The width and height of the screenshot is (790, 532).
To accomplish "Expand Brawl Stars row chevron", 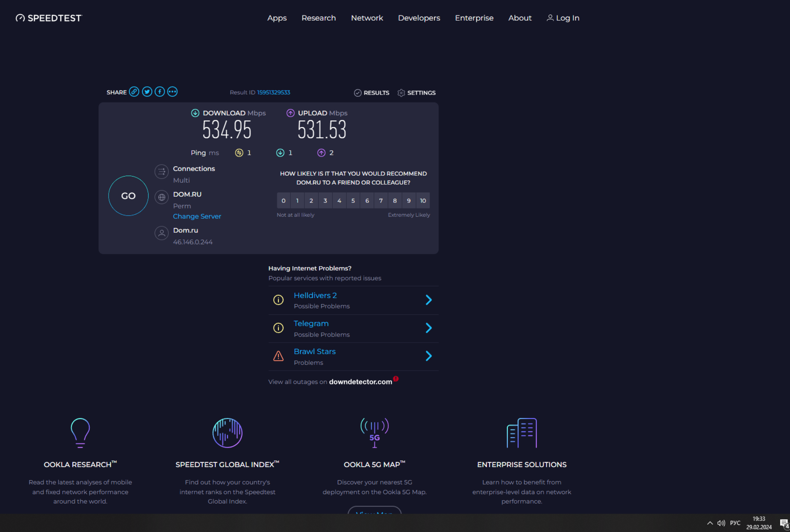I will pos(429,356).
